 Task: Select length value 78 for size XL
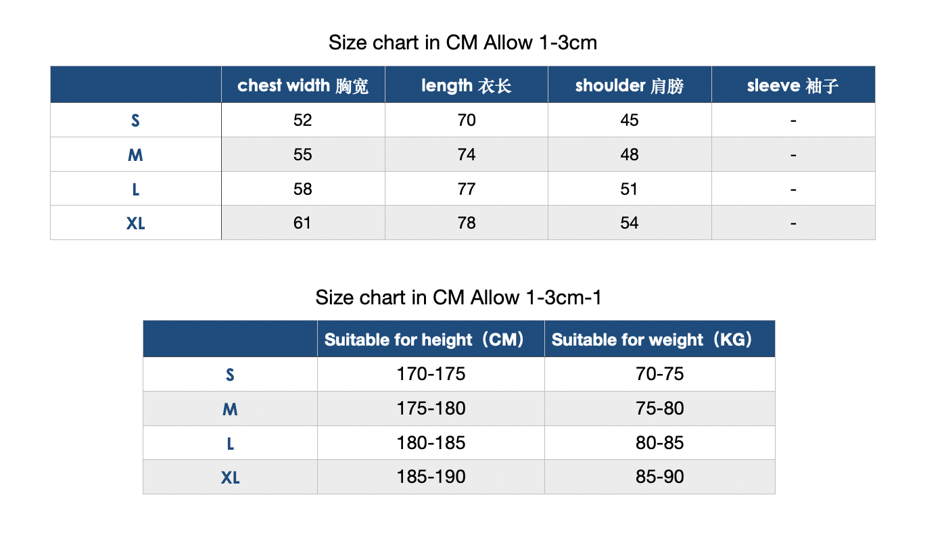point(467,223)
